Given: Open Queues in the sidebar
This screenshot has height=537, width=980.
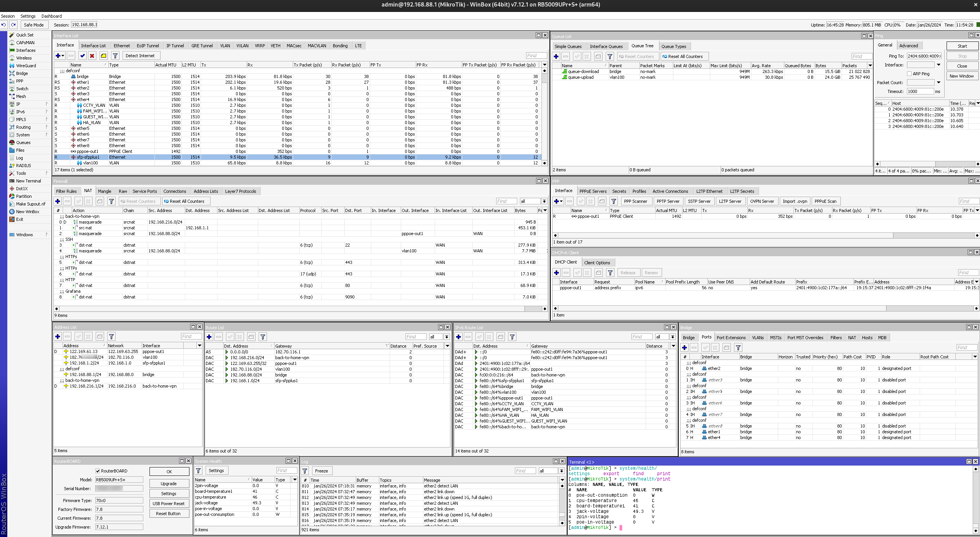Looking at the screenshot, I should pyautogui.click(x=23, y=143).
